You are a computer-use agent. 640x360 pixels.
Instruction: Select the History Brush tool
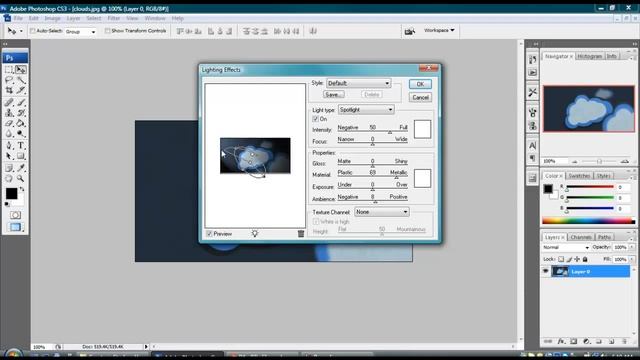click(21, 113)
